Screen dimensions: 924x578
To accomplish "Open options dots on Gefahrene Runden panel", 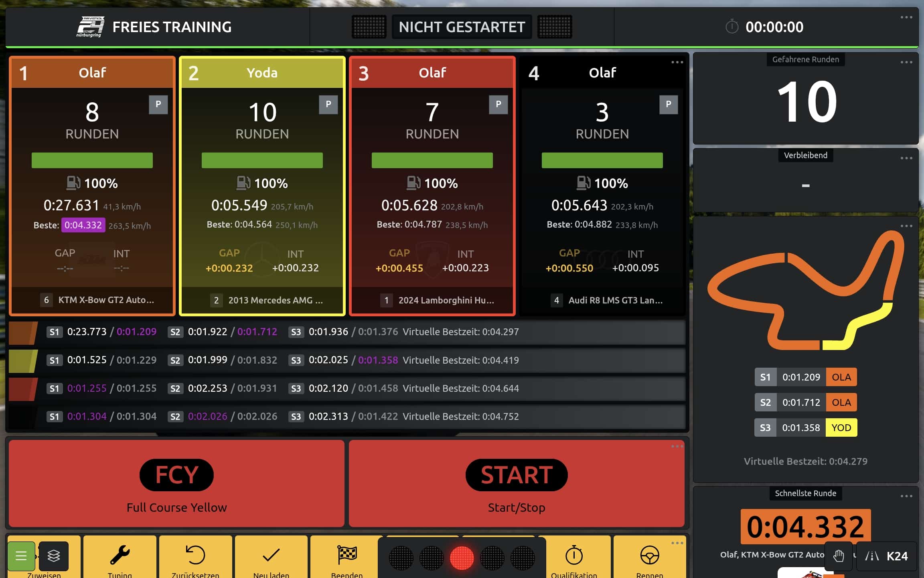I will 906,62.
